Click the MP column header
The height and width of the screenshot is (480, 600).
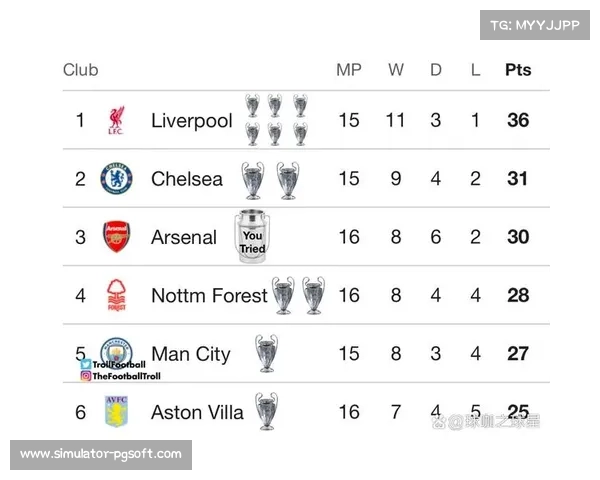coord(348,70)
